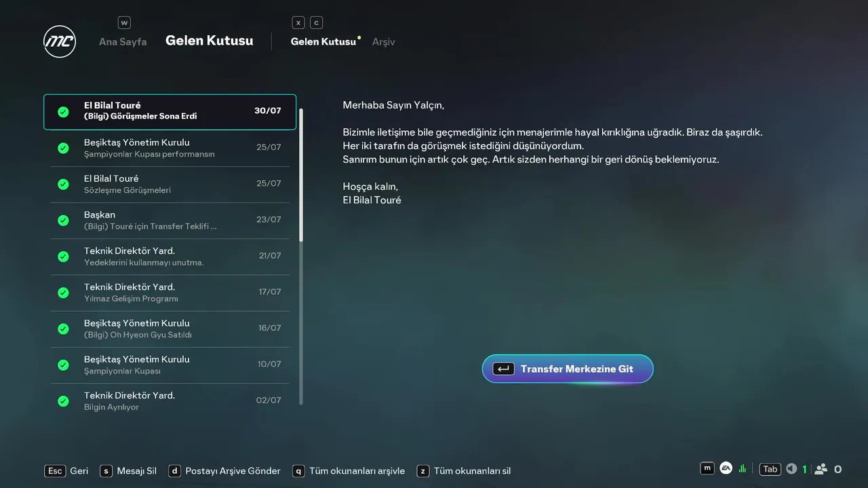Click the green check on Yedeklerini kullanmayı unutma message
Image resolution: width=868 pixels, height=488 pixels.
(x=63, y=256)
